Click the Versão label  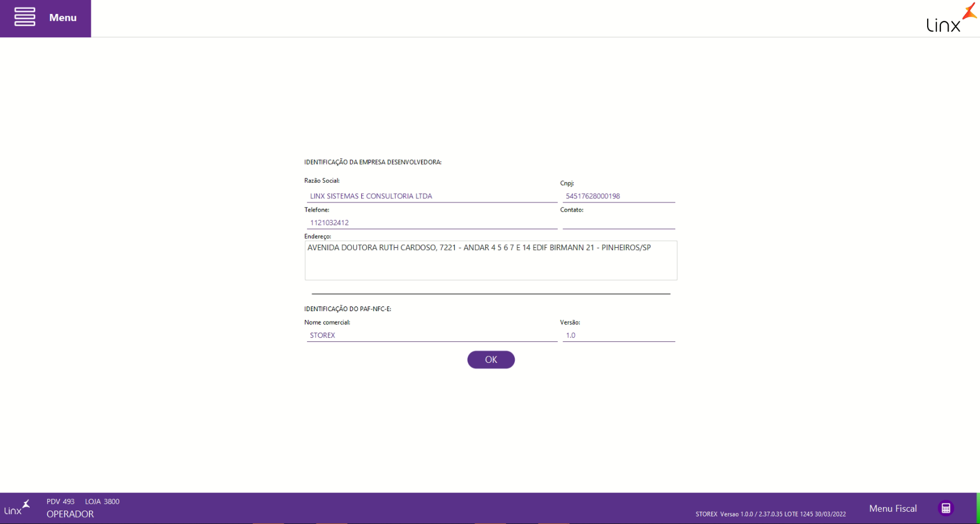[x=570, y=322]
